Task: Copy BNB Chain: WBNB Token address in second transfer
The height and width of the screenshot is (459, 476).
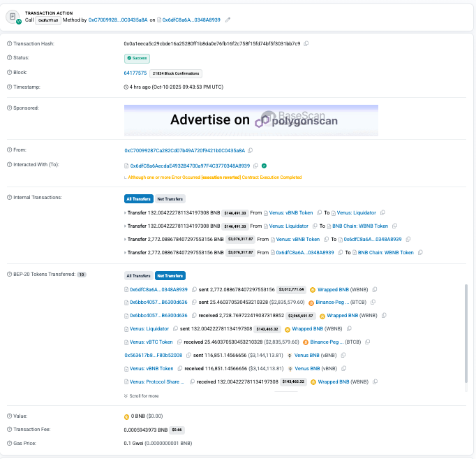Action: 394,226
